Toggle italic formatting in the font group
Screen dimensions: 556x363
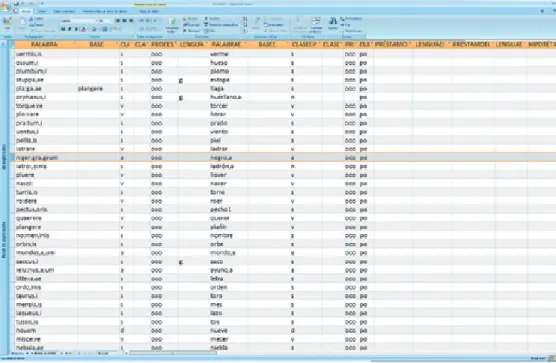(70, 29)
